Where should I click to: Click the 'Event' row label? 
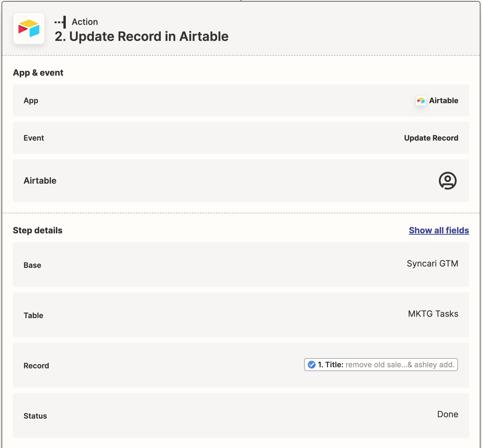pos(34,138)
